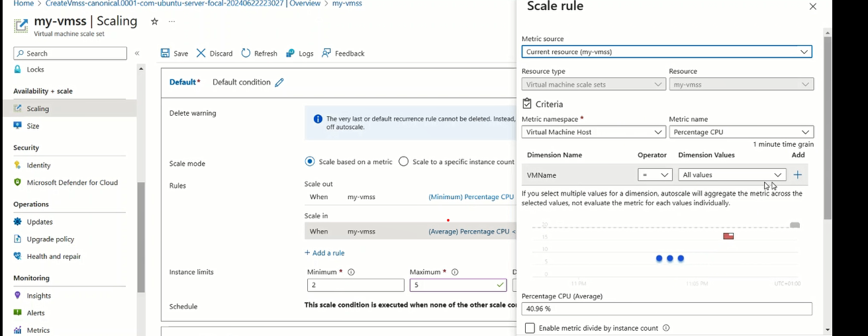Click the Insights lightbulb icon

click(18, 296)
